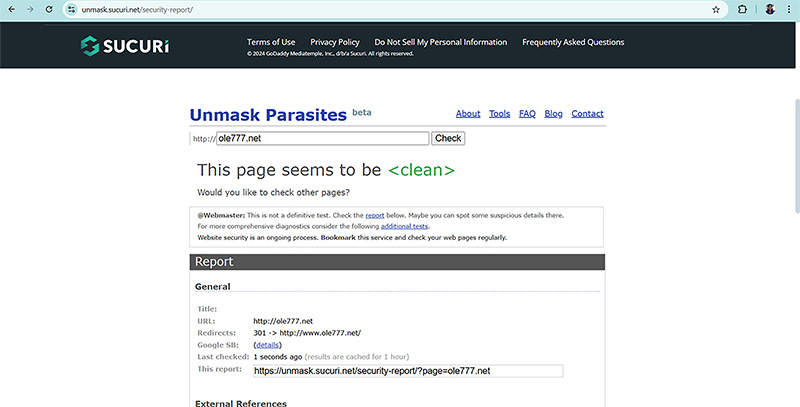Click the Unmask Parasites title
Screen dimensions: 800x407
(268, 115)
